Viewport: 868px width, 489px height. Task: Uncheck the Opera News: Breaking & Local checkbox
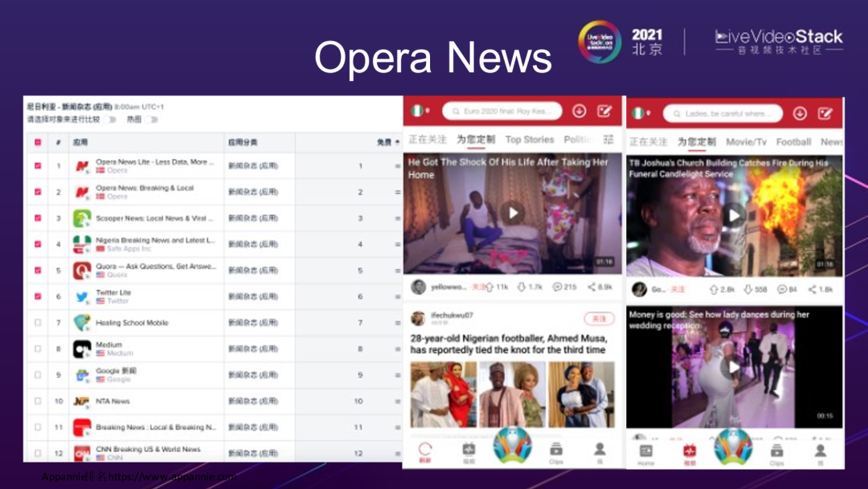coord(38,191)
